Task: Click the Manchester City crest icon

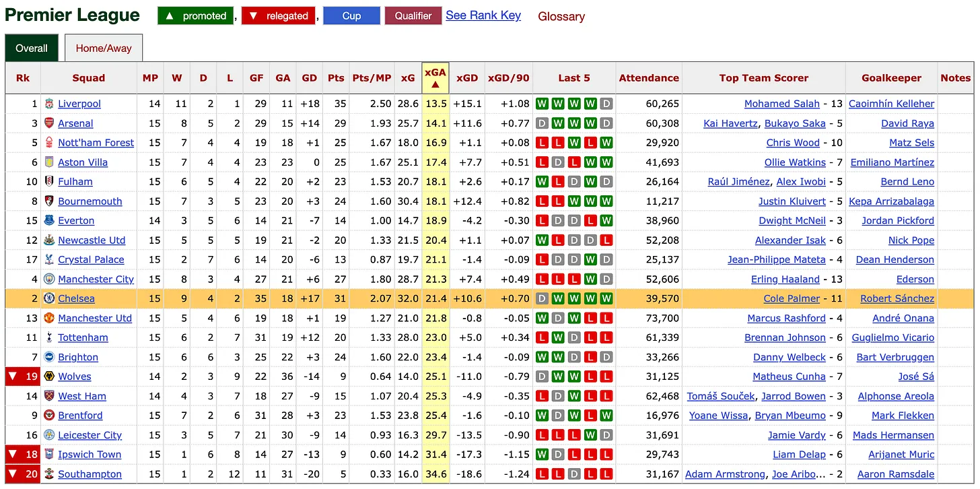Action: pos(49,280)
